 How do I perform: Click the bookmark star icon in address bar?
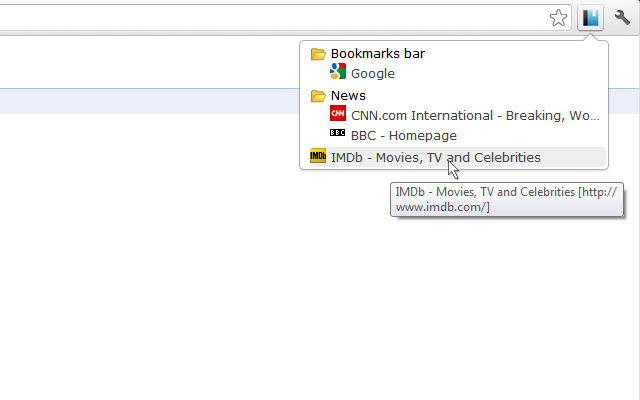click(x=558, y=18)
